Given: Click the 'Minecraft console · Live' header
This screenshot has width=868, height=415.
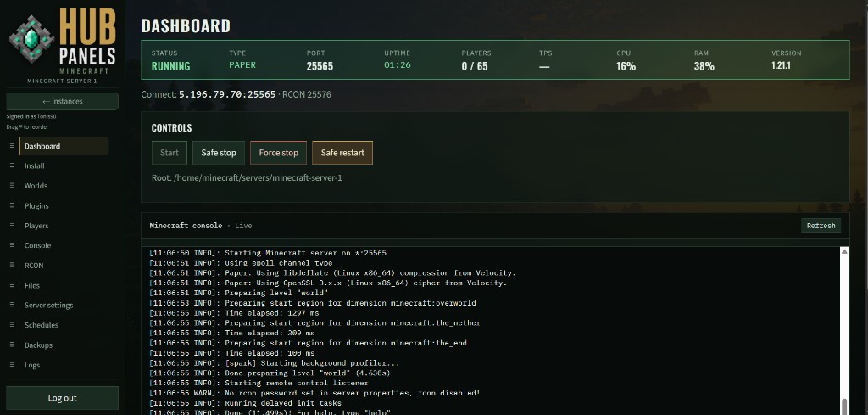Looking at the screenshot, I should pyautogui.click(x=200, y=226).
